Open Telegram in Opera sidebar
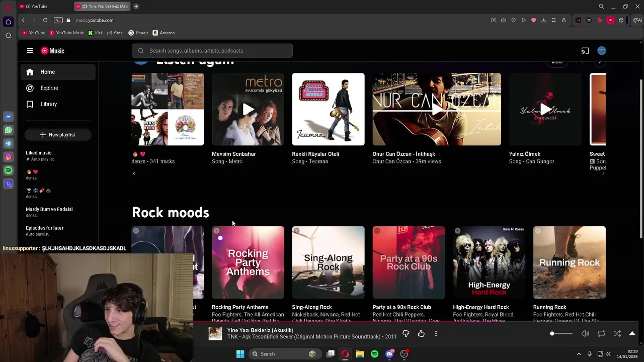 point(8,144)
